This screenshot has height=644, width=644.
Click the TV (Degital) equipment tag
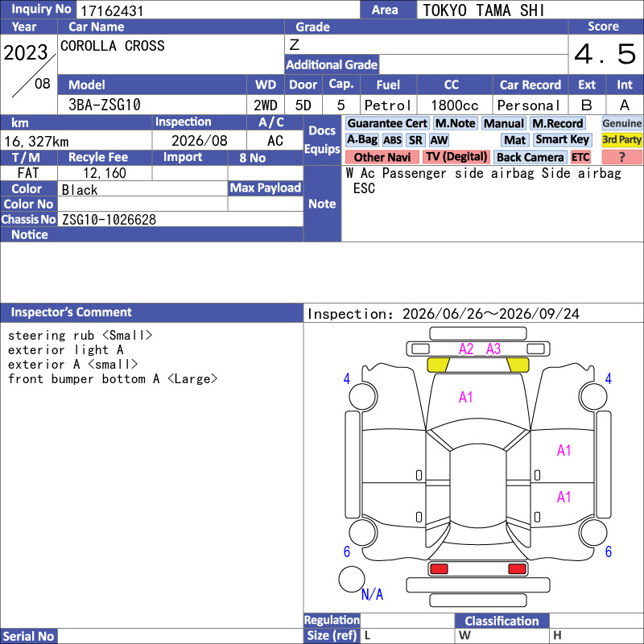click(x=456, y=157)
